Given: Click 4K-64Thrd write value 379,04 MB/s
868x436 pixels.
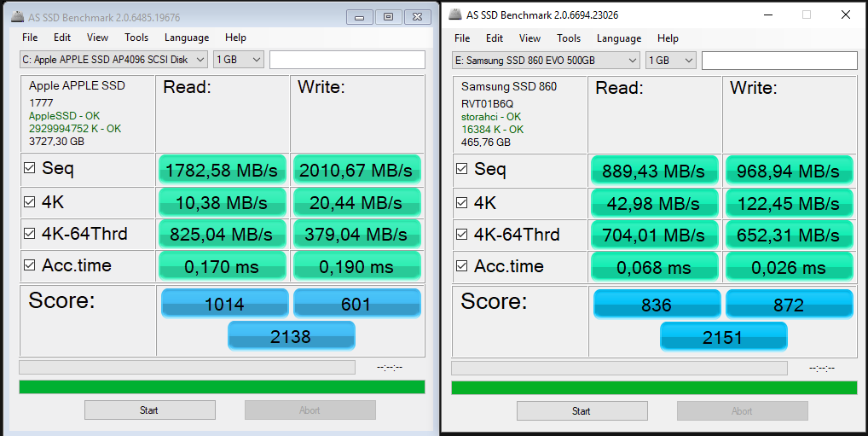Looking at the screenshot, I should point(357,234).
